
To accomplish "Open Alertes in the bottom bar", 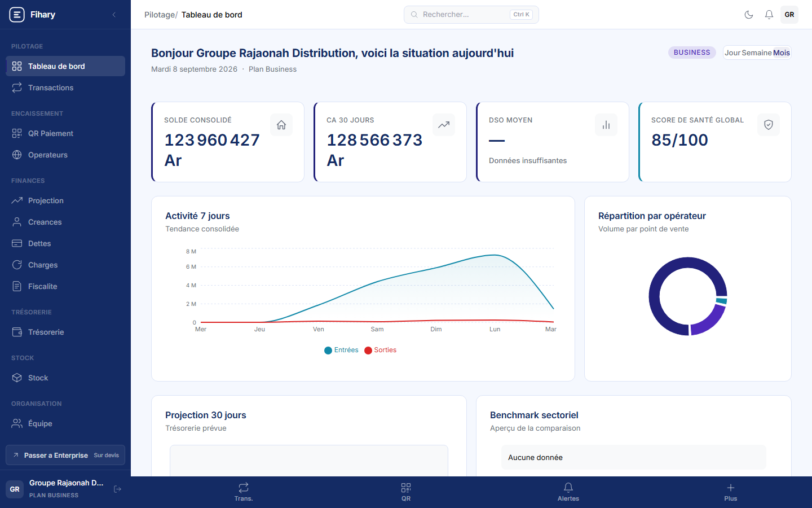I will point(568,492).
